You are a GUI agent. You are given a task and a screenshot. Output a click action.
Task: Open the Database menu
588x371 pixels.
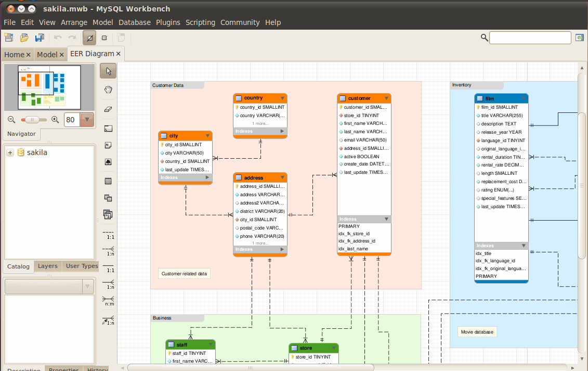135,22
